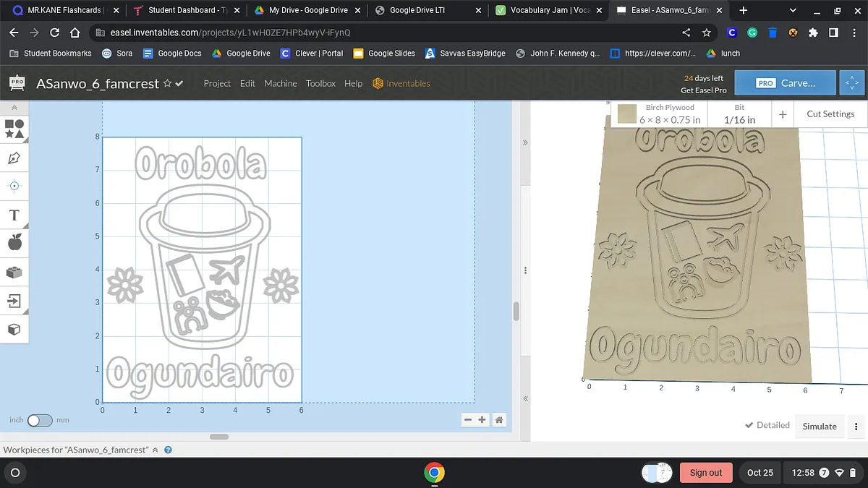Viewport: 868px width, 488px height.
Task: Toggle the Detailed preview option
Action: (x=767, y=425)
